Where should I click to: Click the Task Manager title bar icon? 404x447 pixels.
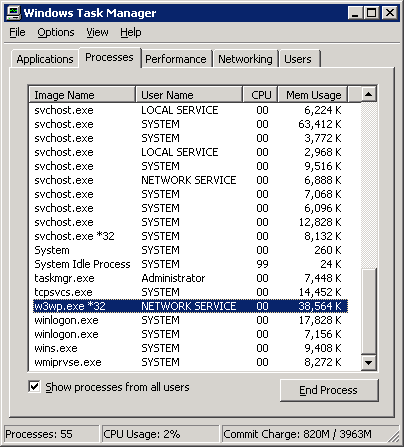[14, 13]
